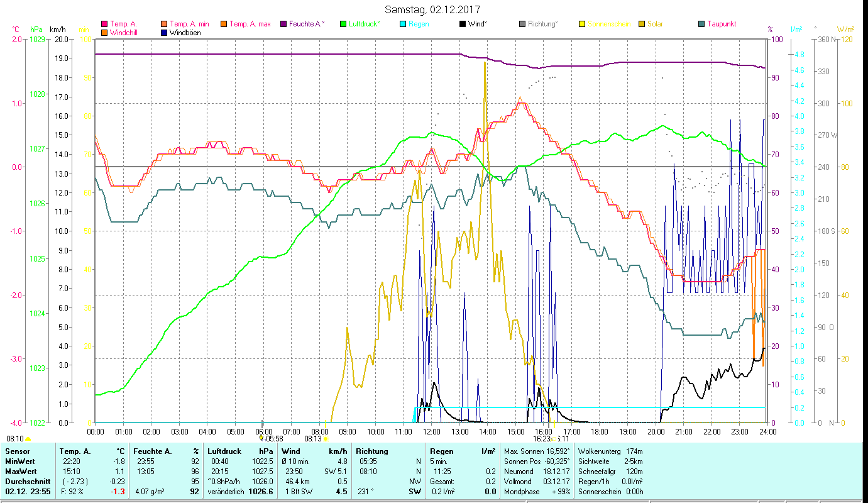Click the wind direction time "05:35"
Viewport: 868px width, 503px height.
pos(368,462)
